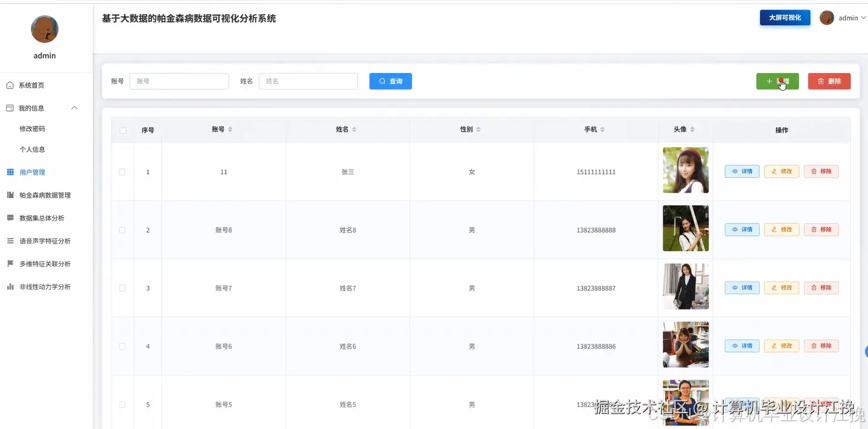Collapse the 我的信息 submenu chevron
Screen dimensions: 868x429
tap(74, 108)
